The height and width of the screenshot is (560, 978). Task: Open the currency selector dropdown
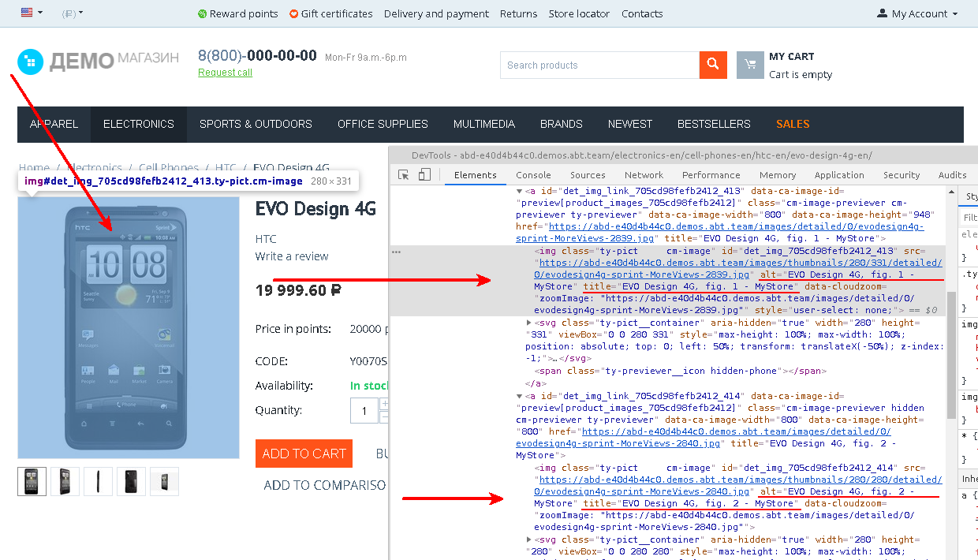(72, 13)
